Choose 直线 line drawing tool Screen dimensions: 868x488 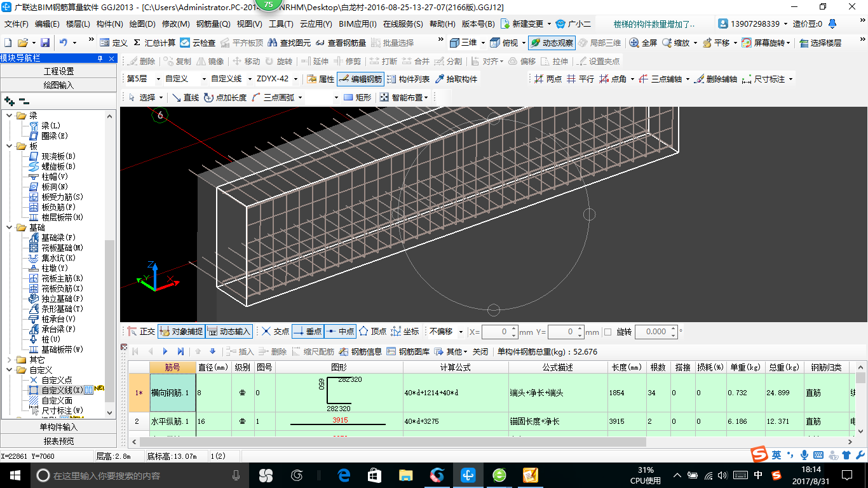(186, 97)
